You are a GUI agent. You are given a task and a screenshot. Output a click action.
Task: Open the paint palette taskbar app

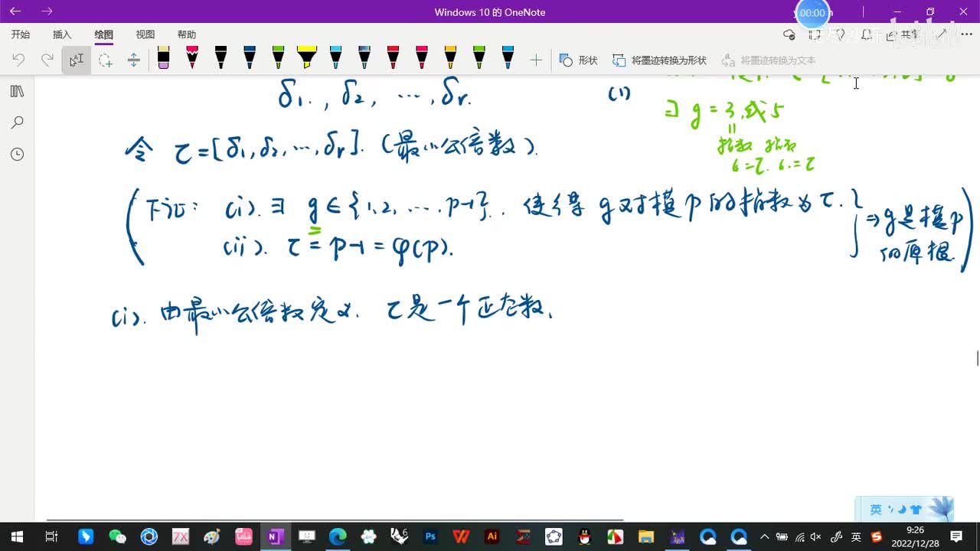[212, 536]
